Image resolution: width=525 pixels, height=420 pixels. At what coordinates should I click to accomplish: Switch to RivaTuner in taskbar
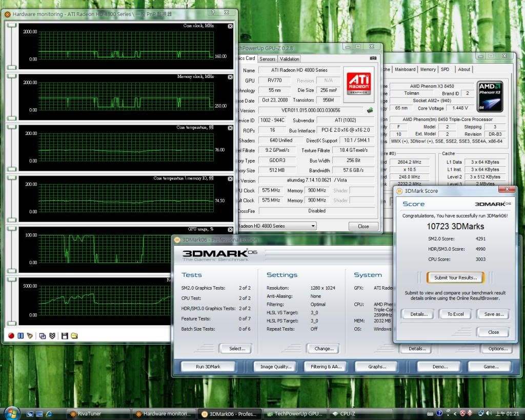[97, 414]
